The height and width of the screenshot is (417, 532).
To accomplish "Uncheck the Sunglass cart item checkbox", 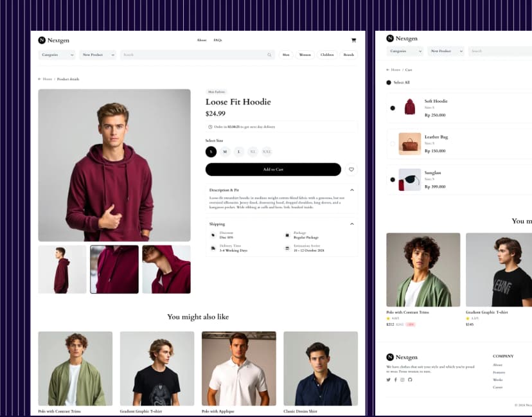I will tap(393, 179).
